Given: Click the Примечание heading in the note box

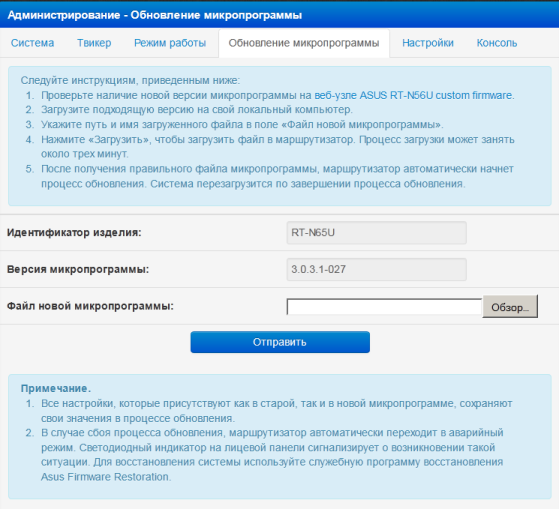Looking at the screenshot, I should coord(56,388).
